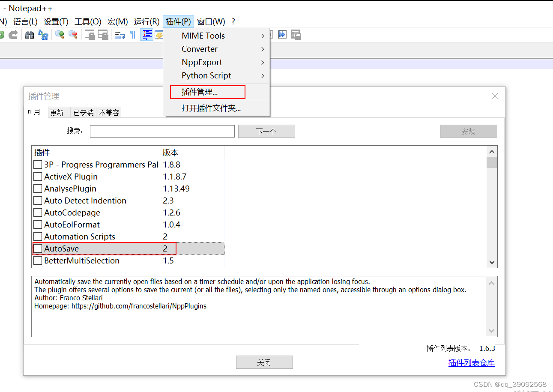Tick the BetterMultiSelection checkbox
Image resolution: width=553 pixels, height=392 pixels.
tap(38, 260)
